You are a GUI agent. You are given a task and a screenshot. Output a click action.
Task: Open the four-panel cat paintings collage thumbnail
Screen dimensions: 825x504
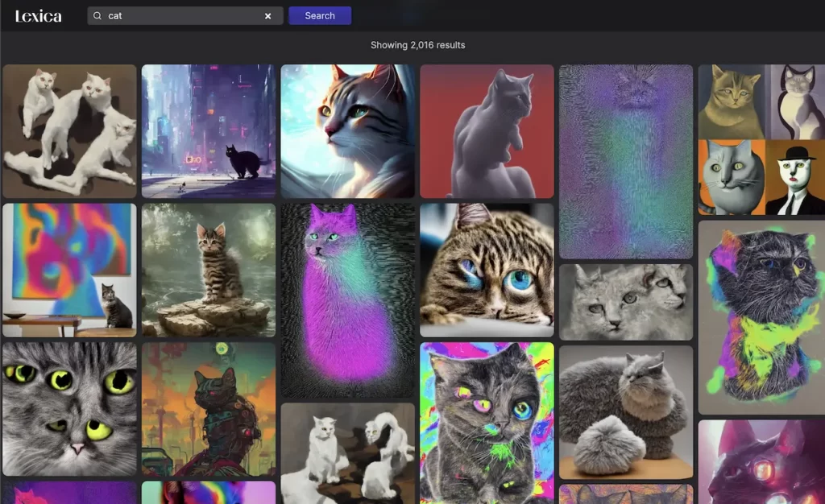click(x=761, y=140)
